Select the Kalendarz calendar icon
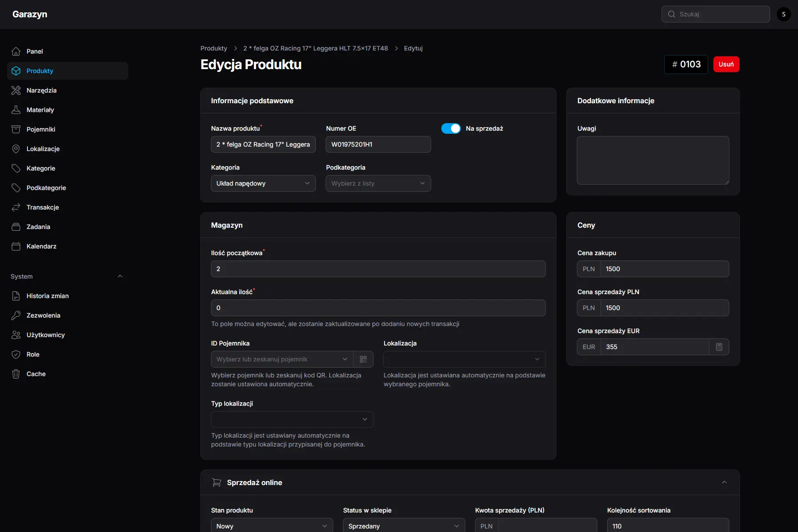The width and height of the screenshot is (798, 532). click(16, 246)
